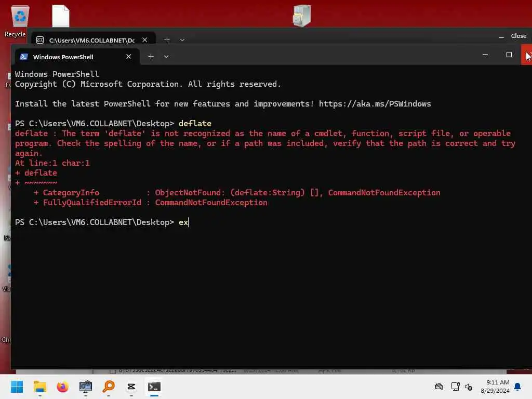
Task: Click the 'deflate' command text on first prompt
Action: (195, 124)
